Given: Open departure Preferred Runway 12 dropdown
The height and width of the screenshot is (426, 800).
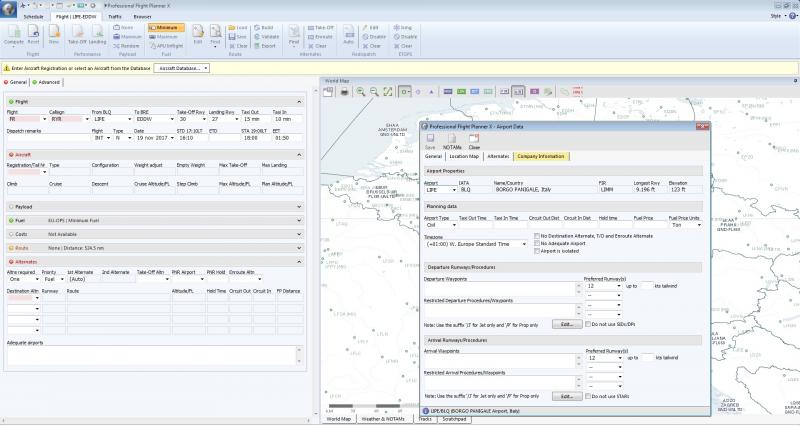Looking at the screenshot, I should (619, 286).
